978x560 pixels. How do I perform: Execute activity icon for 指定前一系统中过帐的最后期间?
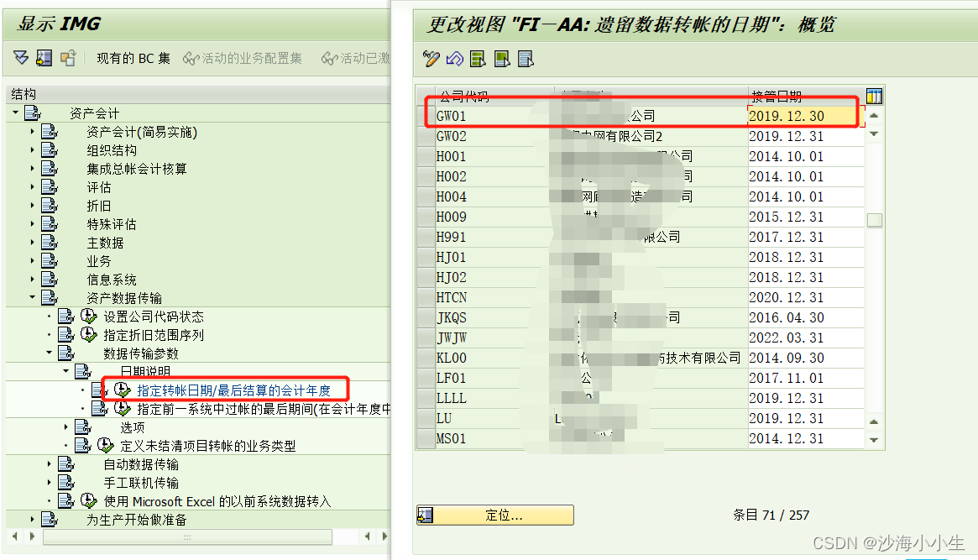tap(123, 409)
